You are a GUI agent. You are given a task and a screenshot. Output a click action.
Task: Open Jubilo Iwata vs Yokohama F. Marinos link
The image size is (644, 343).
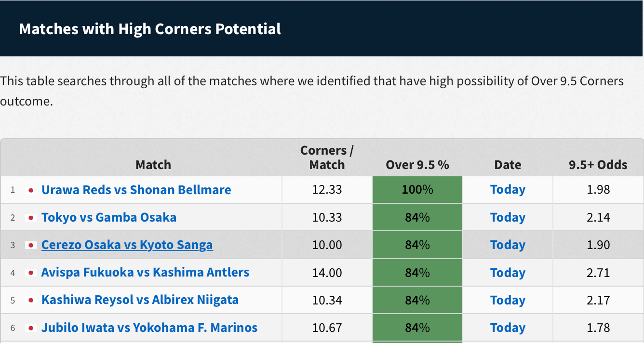pyautogui.click(x=149, y=328)
